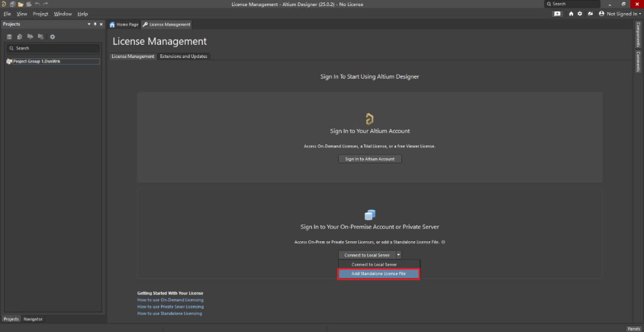Click the Projects panel settings gear icon

(52, 37)
